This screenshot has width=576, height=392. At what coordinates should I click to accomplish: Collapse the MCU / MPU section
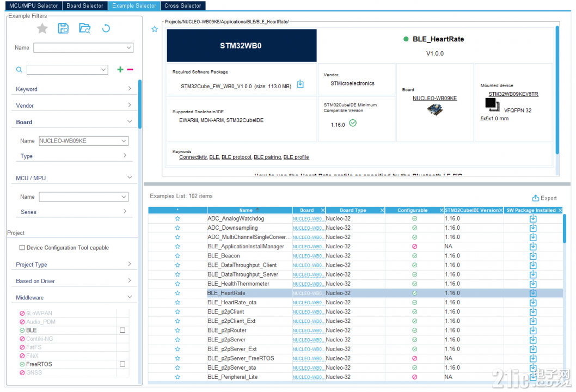point(130,178)
